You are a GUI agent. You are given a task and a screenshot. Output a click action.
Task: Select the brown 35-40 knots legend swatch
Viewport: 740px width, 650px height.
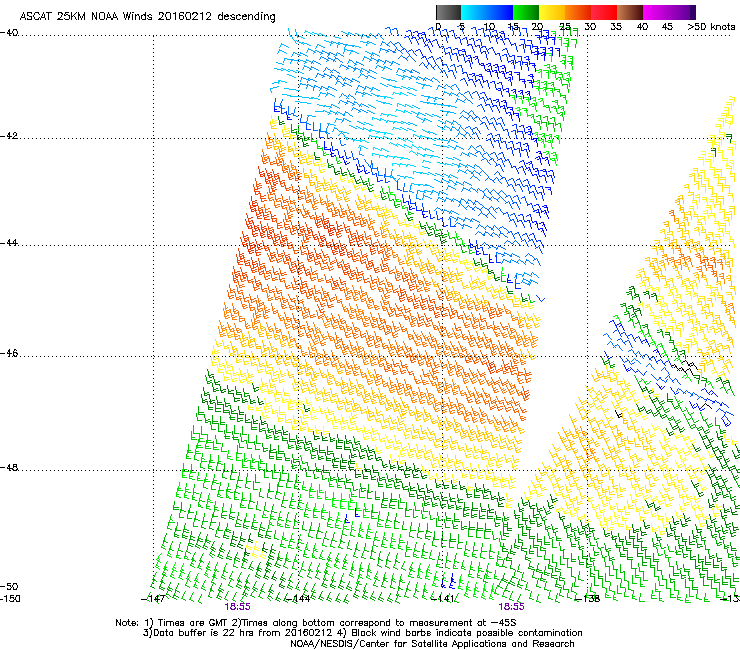pyautogui.click(x=630, y=12)
